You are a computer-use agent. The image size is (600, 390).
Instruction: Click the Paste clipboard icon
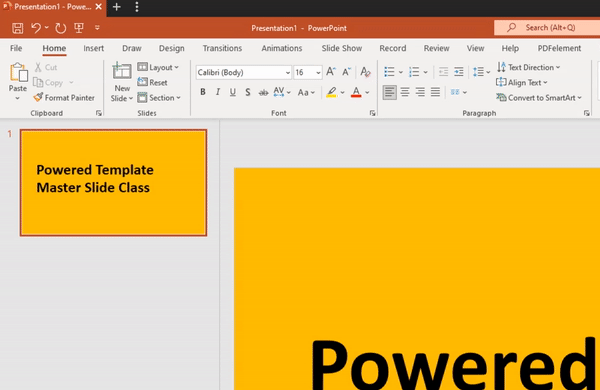(x=18, y=72)
